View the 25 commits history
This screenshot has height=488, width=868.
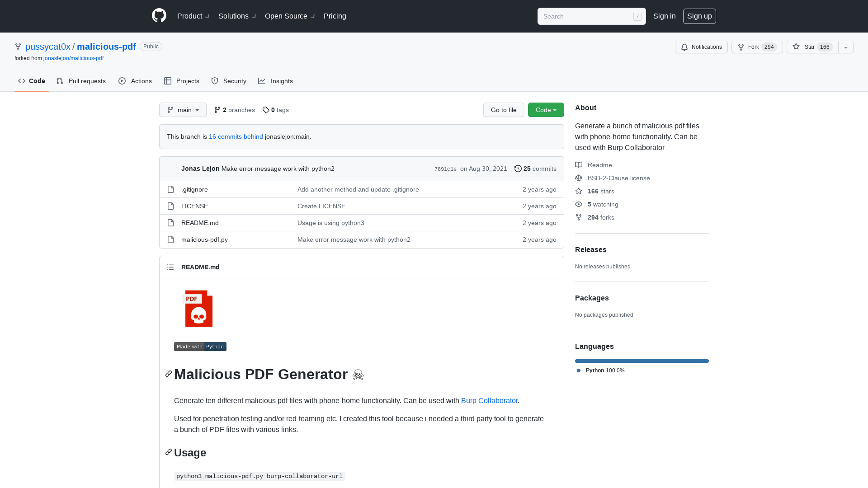535,169
